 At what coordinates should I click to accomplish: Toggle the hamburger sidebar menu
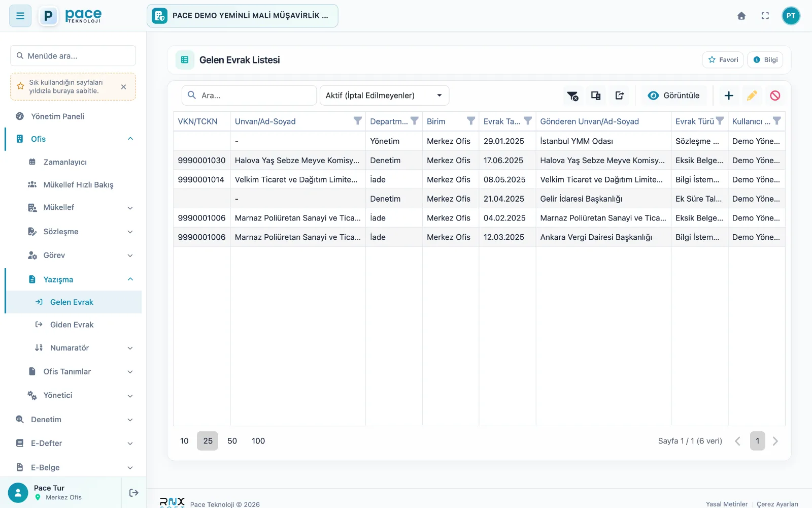pos(20,16)
